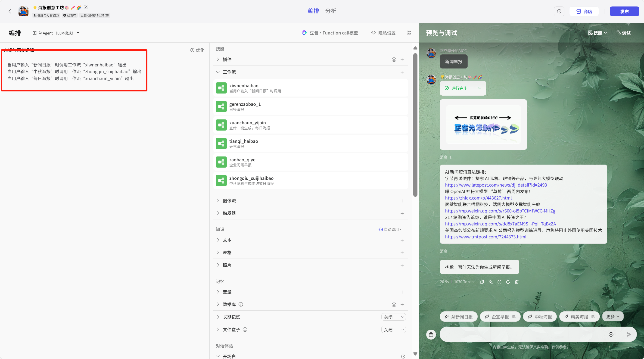Add an image flow with 图像流 plus icon
Image resolution: width=644 pixels, height=359 pixels.
pyautogui.click(x=402, y=201)
